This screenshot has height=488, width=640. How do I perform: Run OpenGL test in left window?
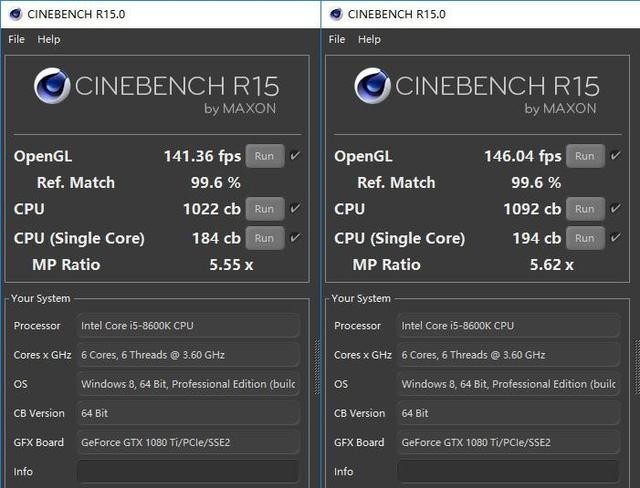tap(264, 156)
